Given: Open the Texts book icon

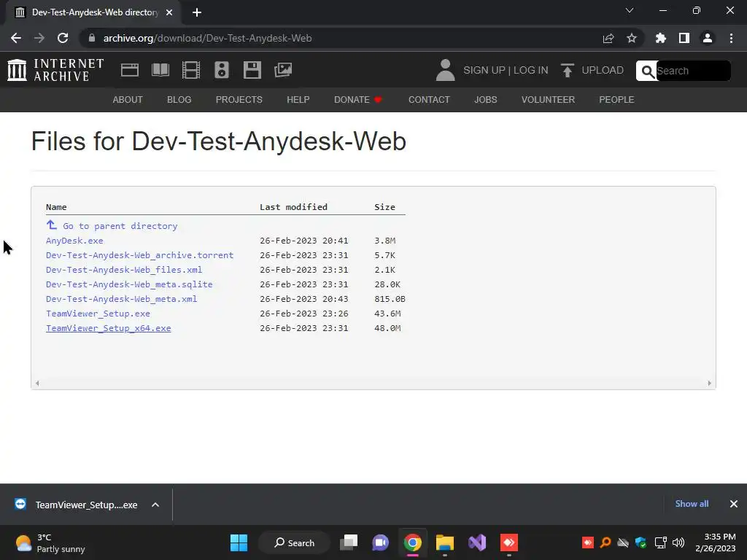Looking at the screenshot, I should [x=160, y=70].
